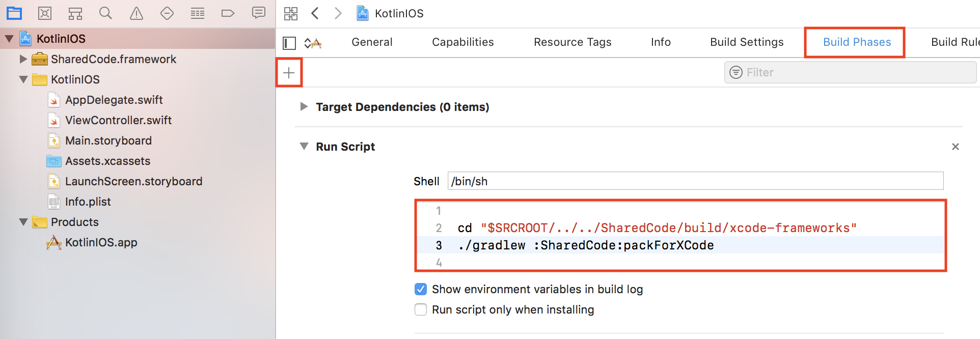Open the Breakpoint navigator icon
This screenshot has height=339, width=980.
pyautogui.click(x=228, y=13)
